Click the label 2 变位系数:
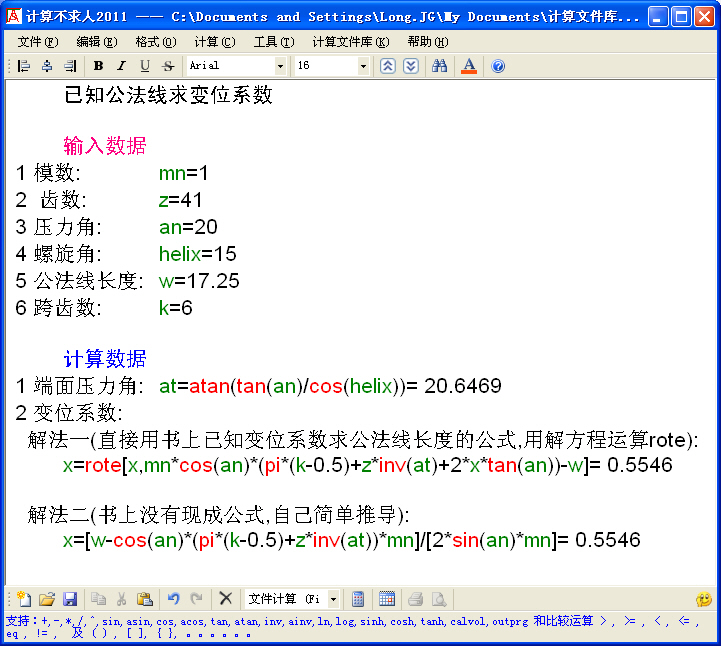 point(69,413)
